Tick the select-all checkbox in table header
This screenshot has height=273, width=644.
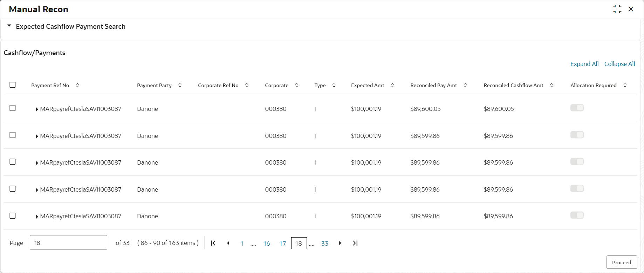tap(13, 85)
